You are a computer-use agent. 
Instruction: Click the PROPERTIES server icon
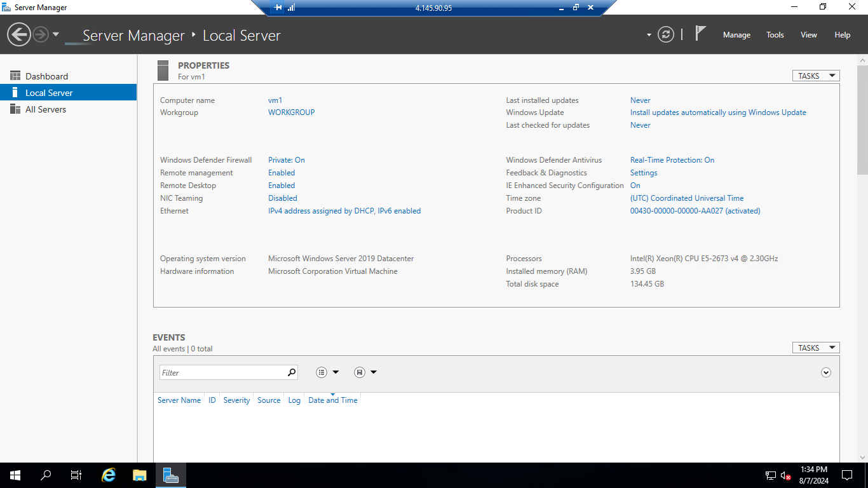pos(163,71)
